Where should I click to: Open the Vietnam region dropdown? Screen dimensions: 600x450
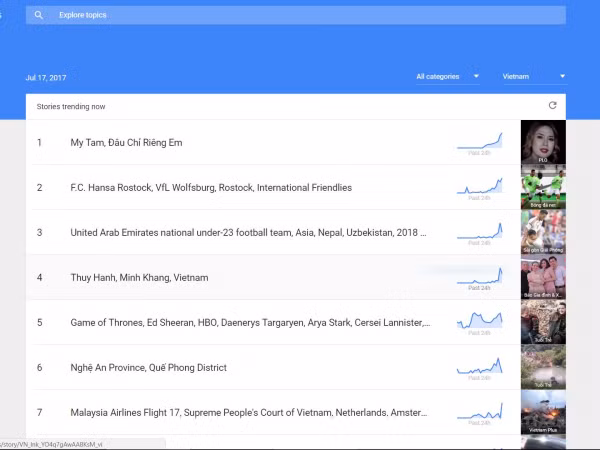pyautogui.click(x=534, y=77)
